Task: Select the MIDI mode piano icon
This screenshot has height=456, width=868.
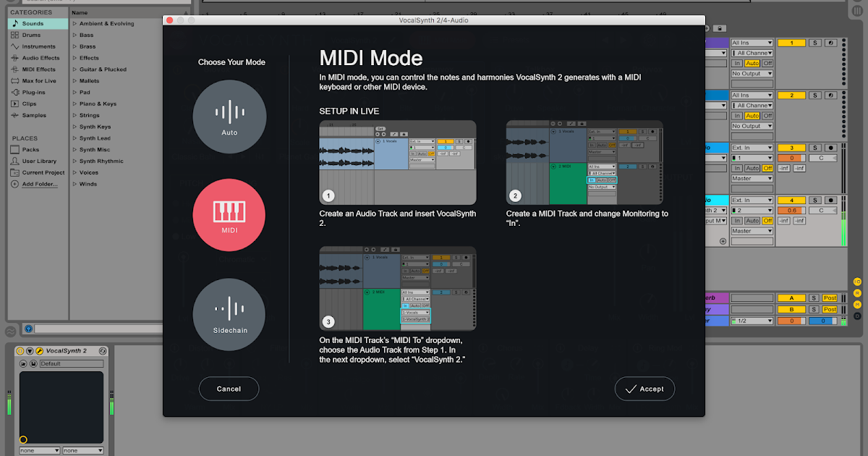Action: (x=229, y=215)
